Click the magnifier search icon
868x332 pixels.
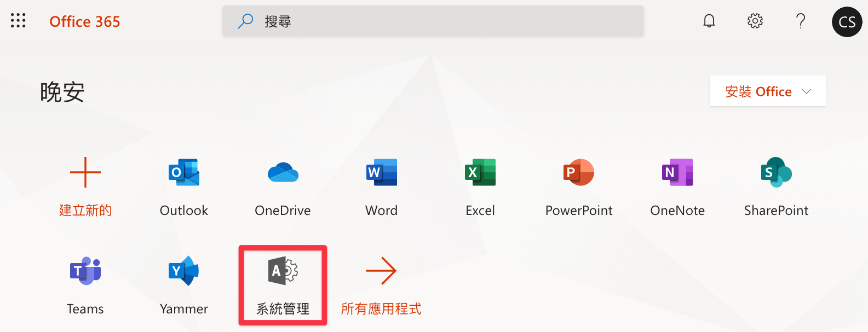coord(245,21)
